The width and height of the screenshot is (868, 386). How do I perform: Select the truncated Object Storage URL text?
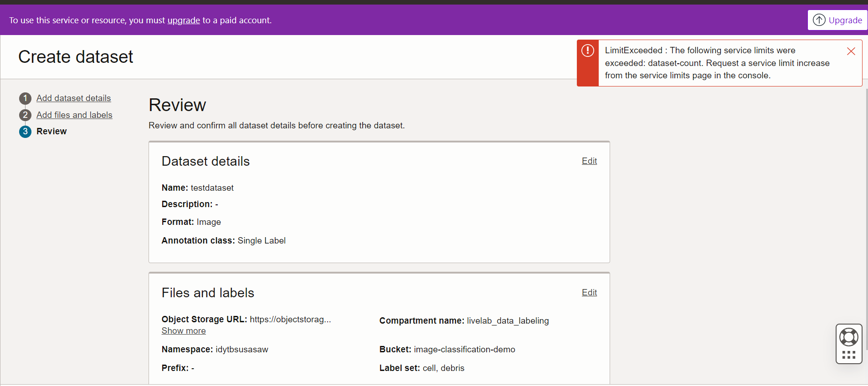(290, 319)
